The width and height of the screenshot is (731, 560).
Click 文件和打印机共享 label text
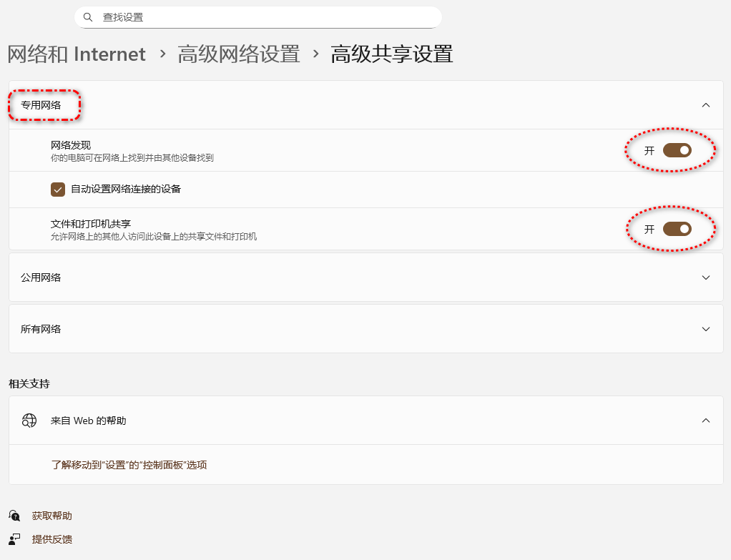click(x=91, y=224)
